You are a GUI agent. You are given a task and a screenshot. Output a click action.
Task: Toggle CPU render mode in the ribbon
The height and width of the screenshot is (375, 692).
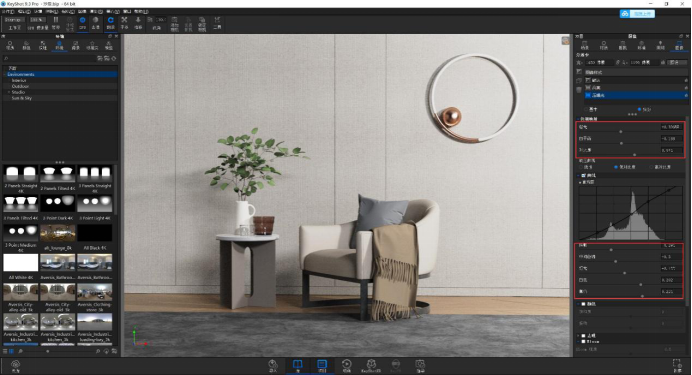coord(83,23)
